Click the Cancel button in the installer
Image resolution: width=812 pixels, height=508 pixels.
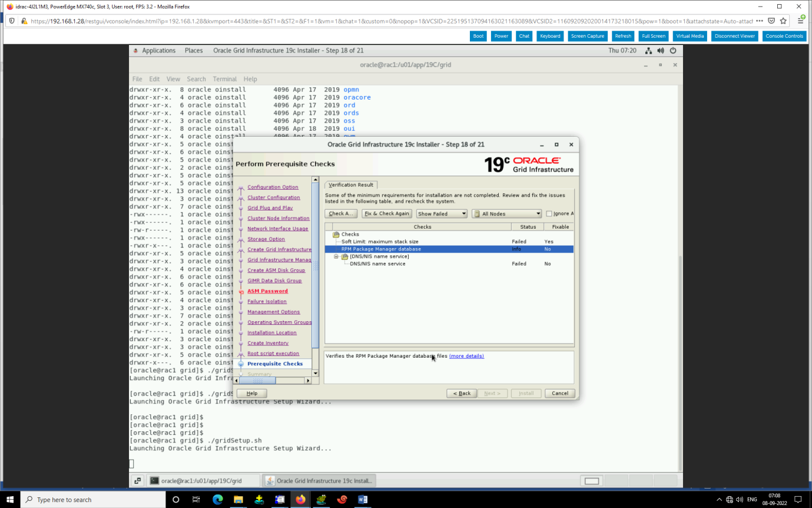click(560, 393)
